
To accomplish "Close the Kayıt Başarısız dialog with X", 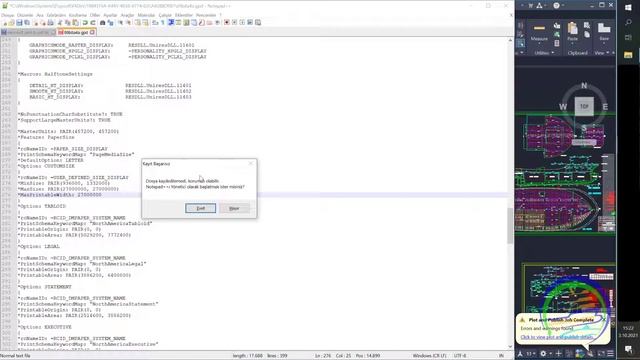I will pos(251,163).
